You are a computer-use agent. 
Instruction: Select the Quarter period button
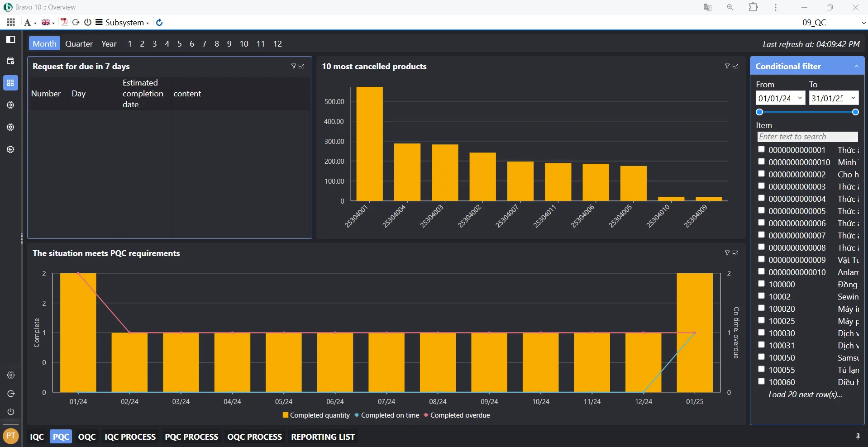click(x=79, y=43)
